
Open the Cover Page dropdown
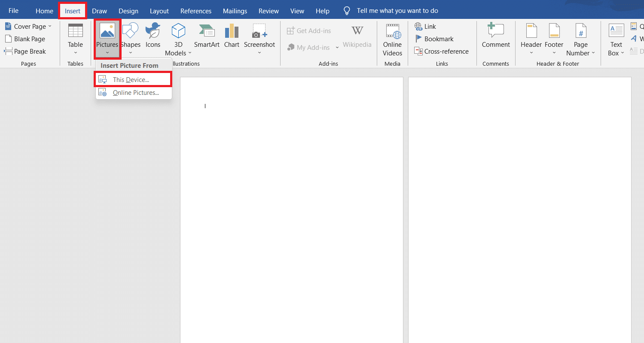click(28, 26)
